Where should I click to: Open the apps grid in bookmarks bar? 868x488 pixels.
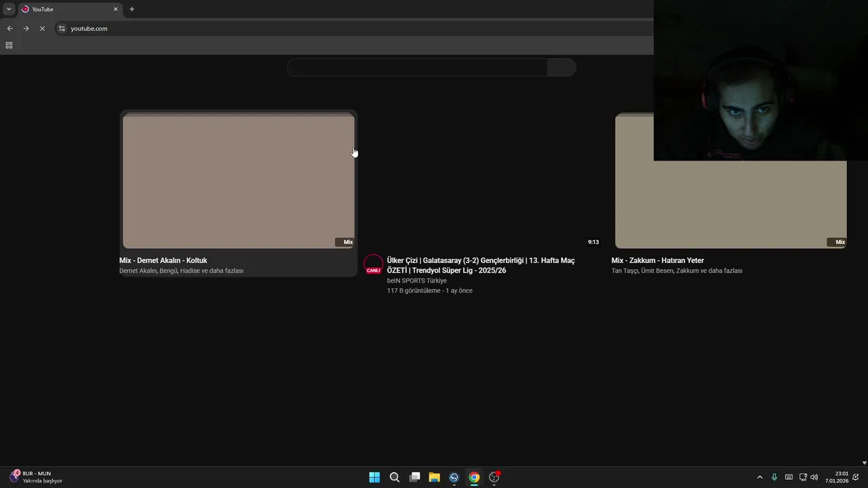click(x=9, y=45)
